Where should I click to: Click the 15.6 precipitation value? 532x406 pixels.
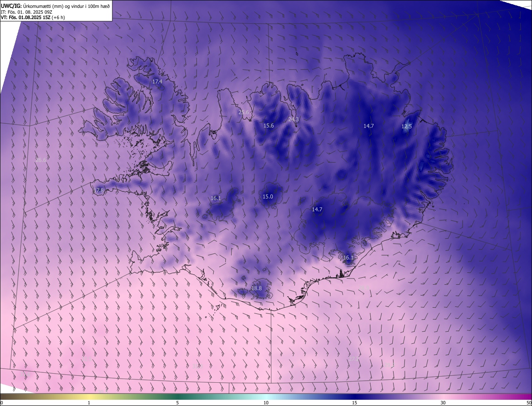(x=269, y=126)
